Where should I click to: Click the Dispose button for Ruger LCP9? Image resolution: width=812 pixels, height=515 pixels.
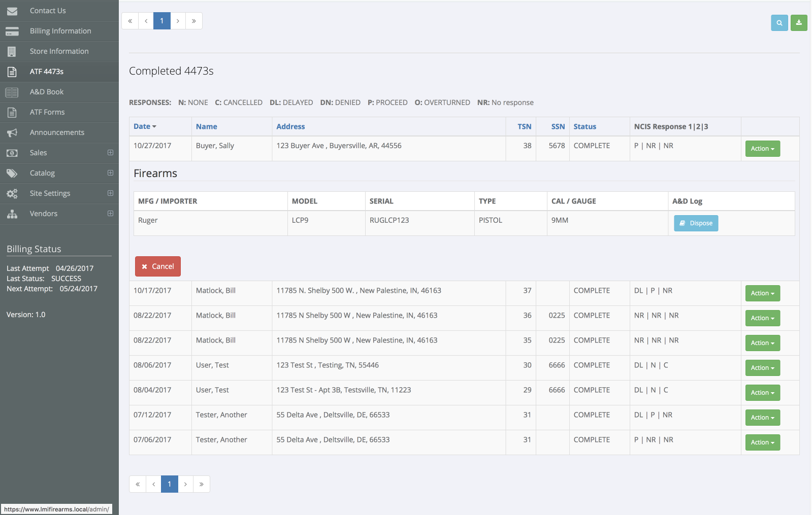(x=696, y=223)
